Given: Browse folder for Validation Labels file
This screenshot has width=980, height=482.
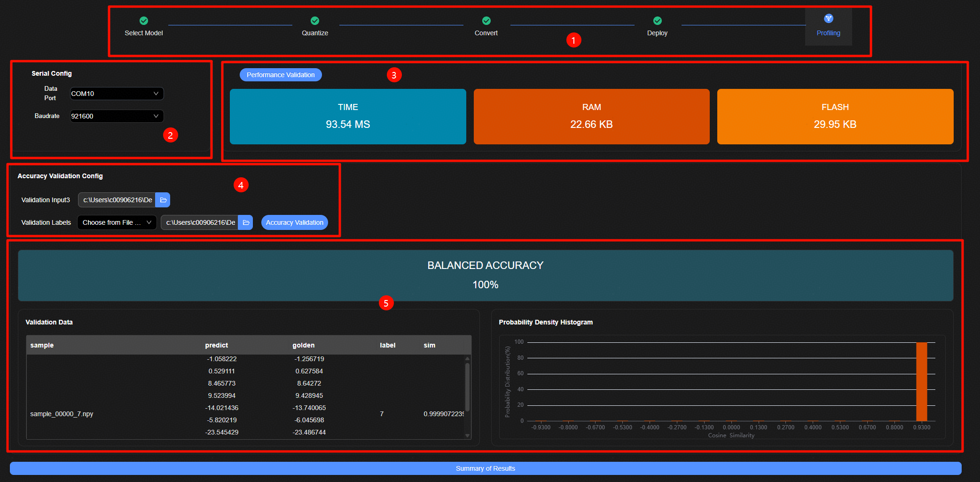Looking at the screenshot, I should click(245, 222).
